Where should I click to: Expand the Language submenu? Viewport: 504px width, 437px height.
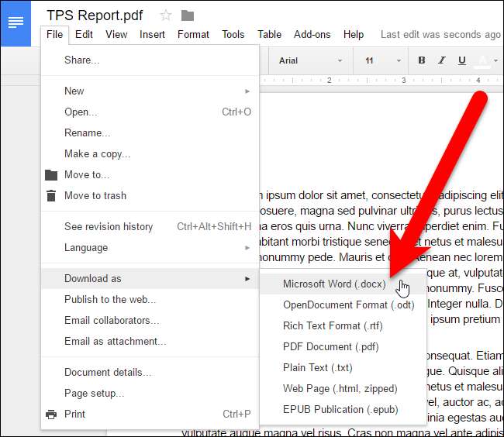[85, 247]
